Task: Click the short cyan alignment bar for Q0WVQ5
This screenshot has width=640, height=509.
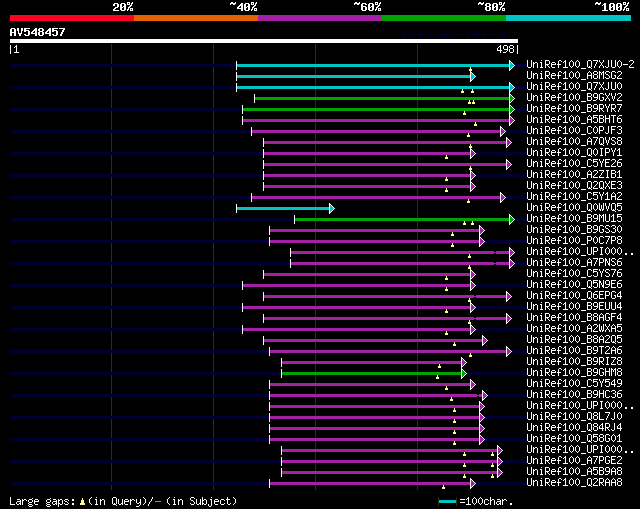Action: click(283, 209)
